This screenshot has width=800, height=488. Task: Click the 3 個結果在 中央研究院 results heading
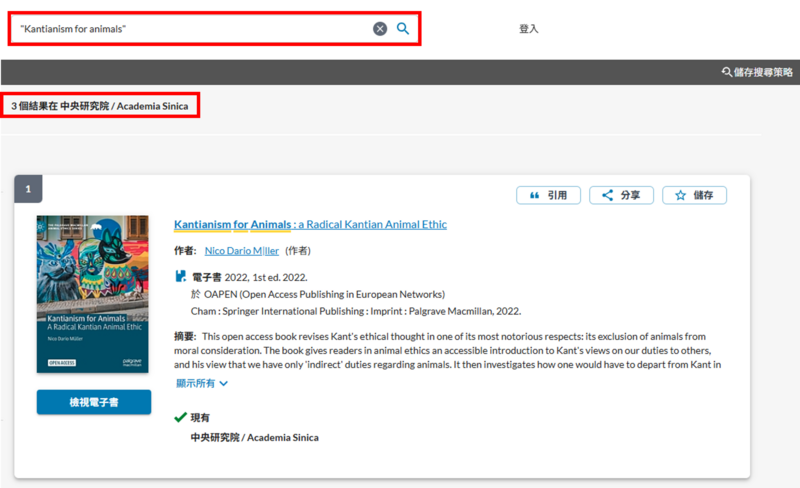click(101, 105)
